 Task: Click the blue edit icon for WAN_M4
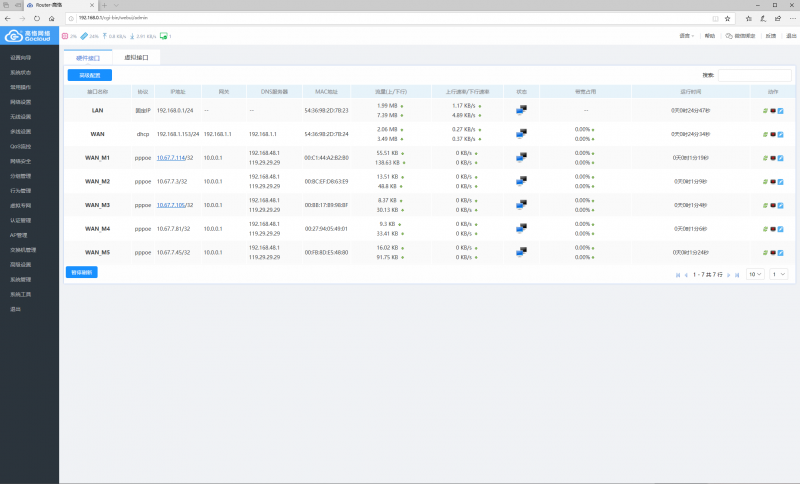781,229
